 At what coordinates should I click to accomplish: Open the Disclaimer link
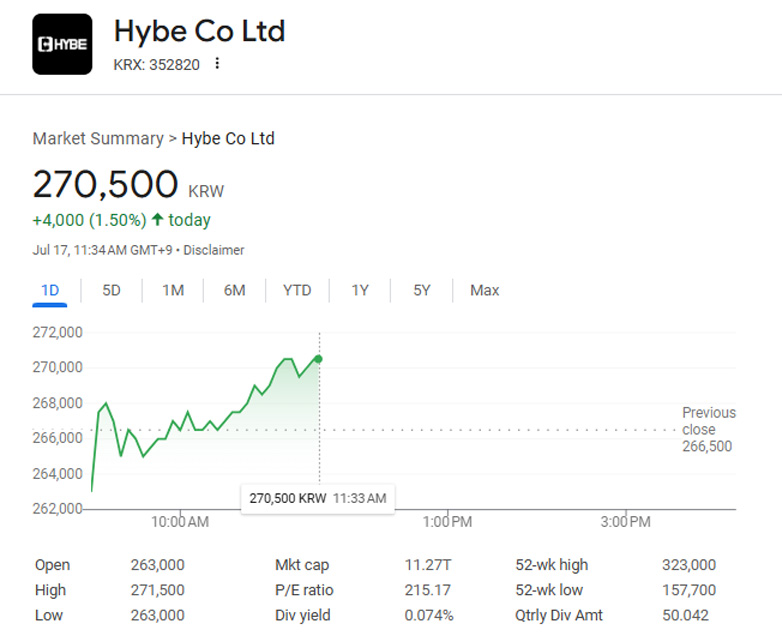(x=214, y=250)
